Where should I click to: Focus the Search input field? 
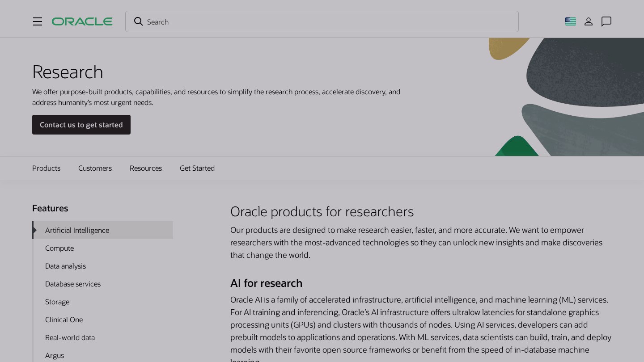322,21
